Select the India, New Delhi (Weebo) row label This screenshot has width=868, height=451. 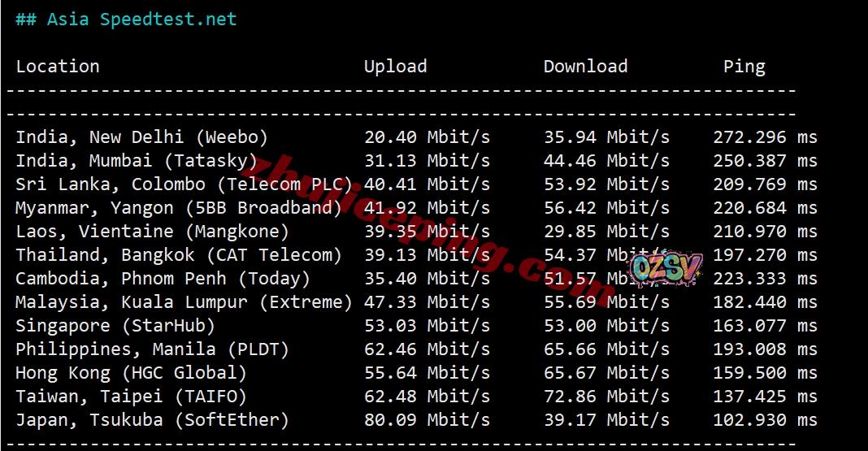[141, 137]
